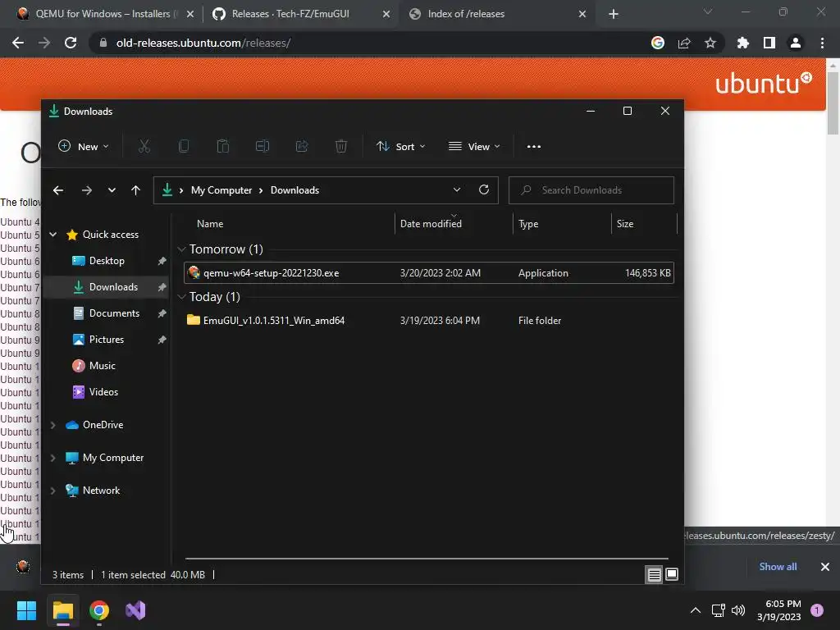Open the See more ellipsis menu
Viewport: 840px width, 630px height.
[x=533, y=146]
